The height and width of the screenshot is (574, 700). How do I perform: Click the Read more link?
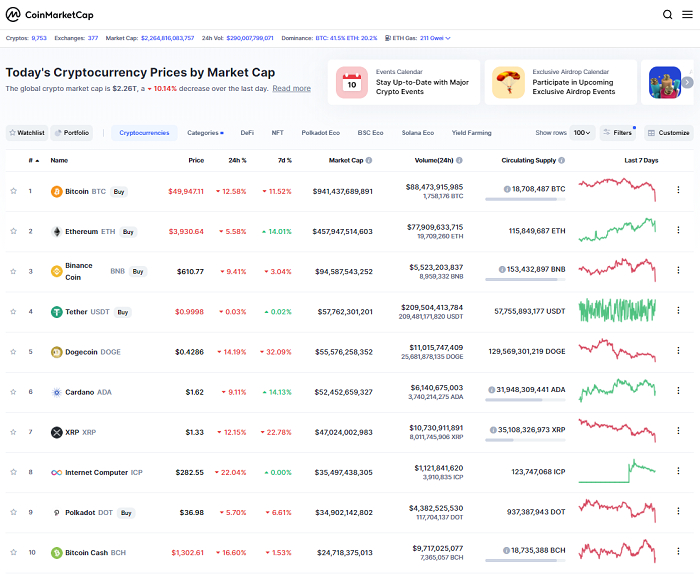291,89
